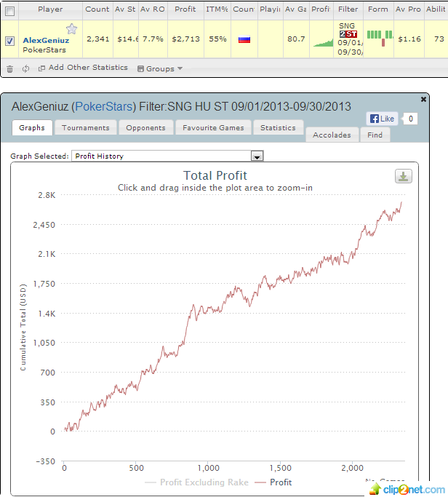The image size is (448, 497).
Task: Sort by the Filter column header
Action: [348, 9]
